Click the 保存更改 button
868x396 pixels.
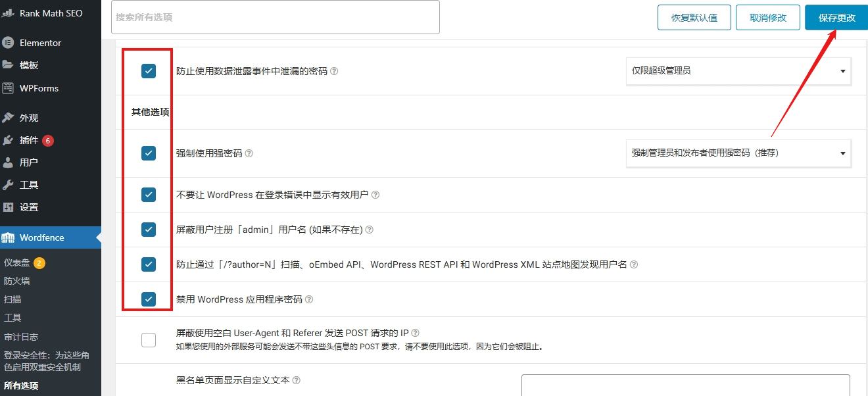click(836, 17)
